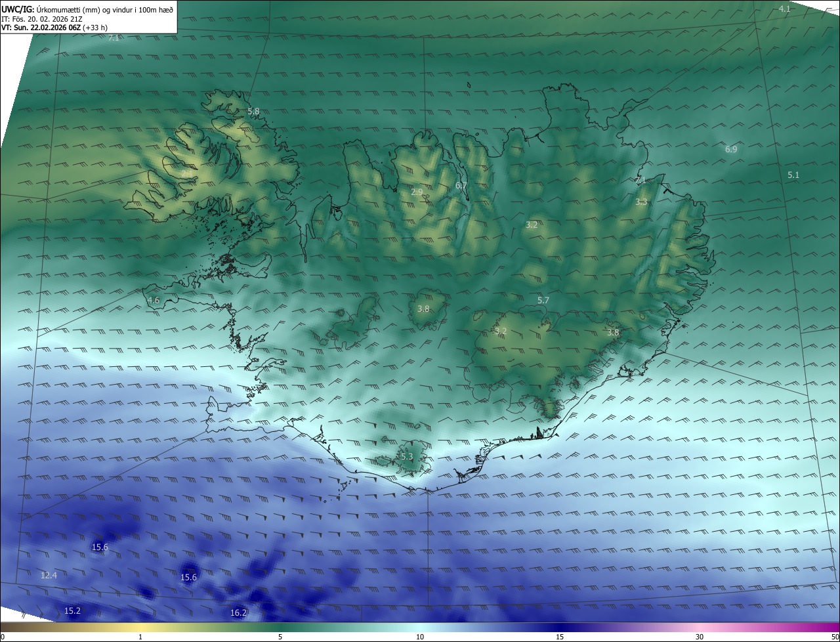
Task: Click the 10 label on the colour scale
Action: click(420, 637)
